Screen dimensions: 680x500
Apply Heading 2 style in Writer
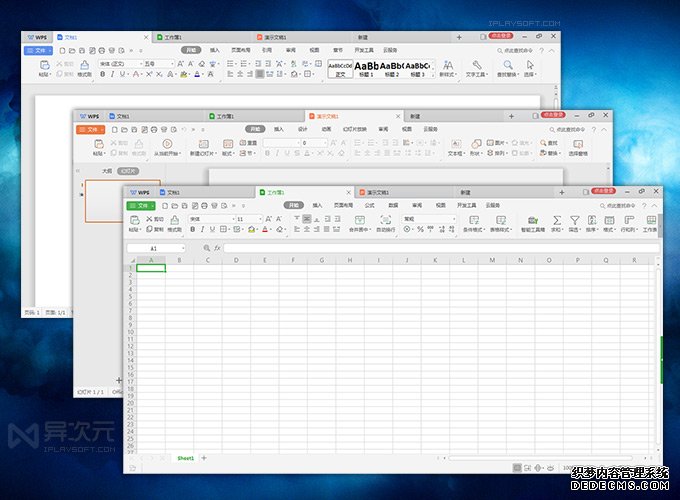[x=392, y=69]
